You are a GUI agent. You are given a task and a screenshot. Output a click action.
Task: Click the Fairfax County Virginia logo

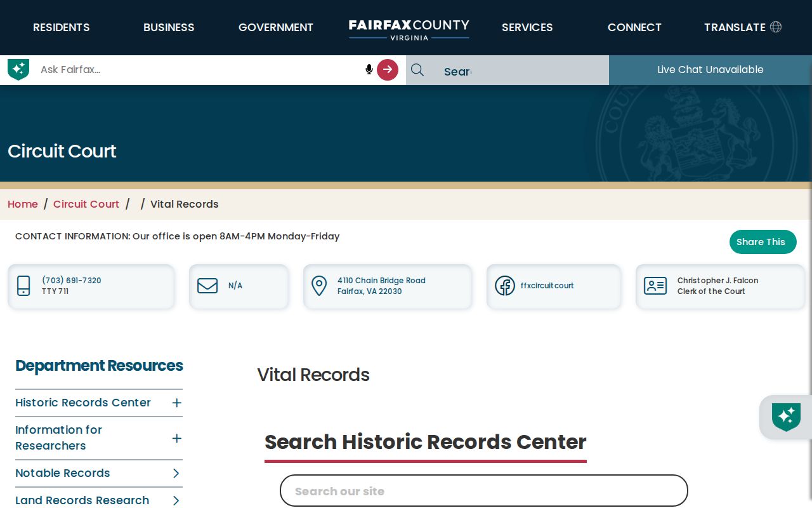click(409, 29)
